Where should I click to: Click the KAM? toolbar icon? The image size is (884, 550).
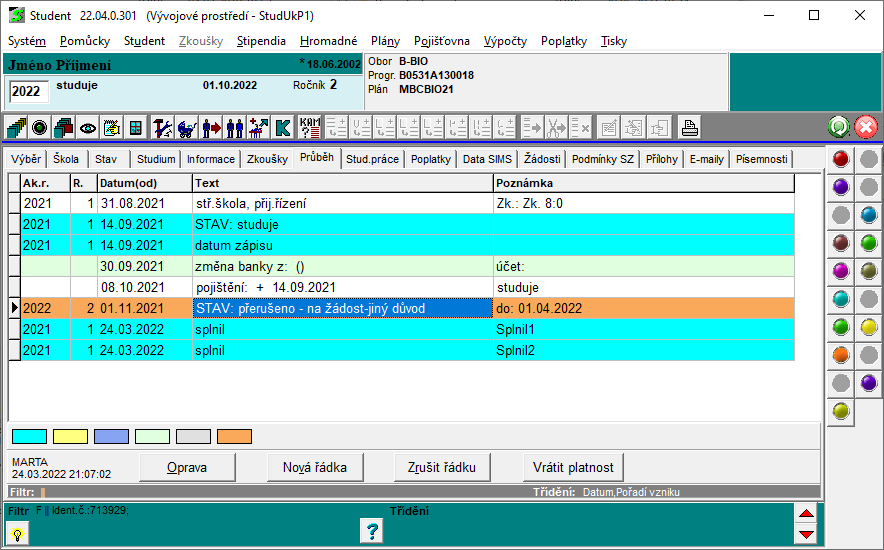pos(310,128)
